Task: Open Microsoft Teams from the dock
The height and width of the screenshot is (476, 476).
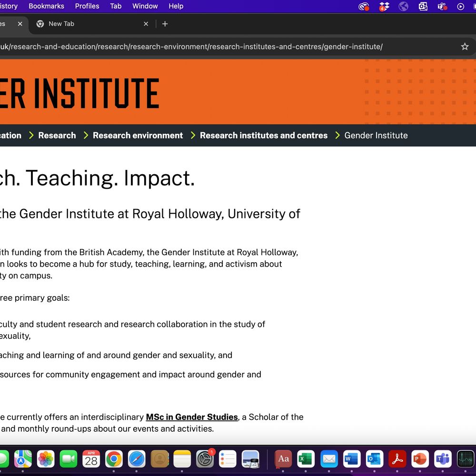Action: pyautogui.click(x=443, y=459)
